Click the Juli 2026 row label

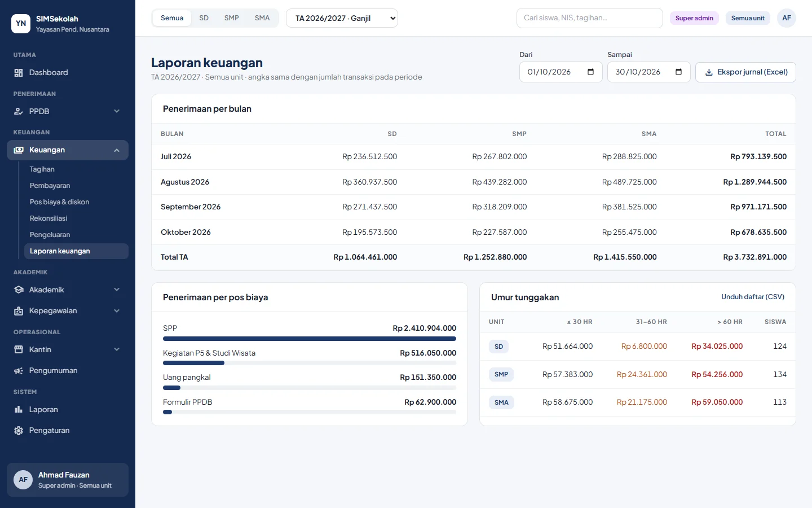click(x=176, y=157)
